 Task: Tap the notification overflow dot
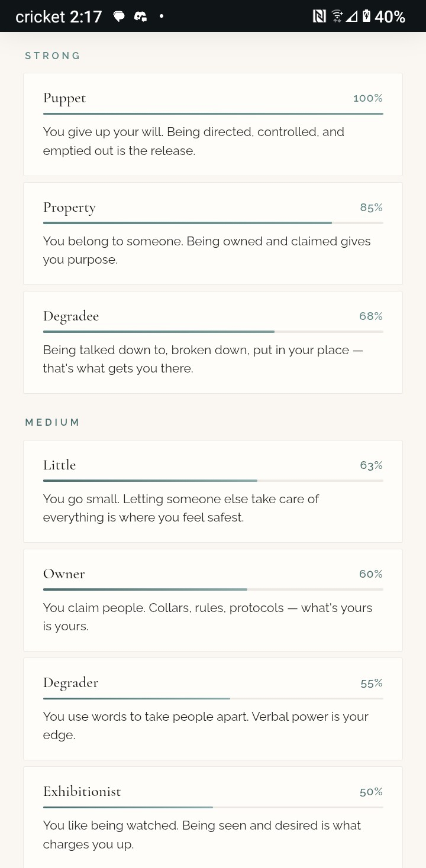tap(161, 17)
